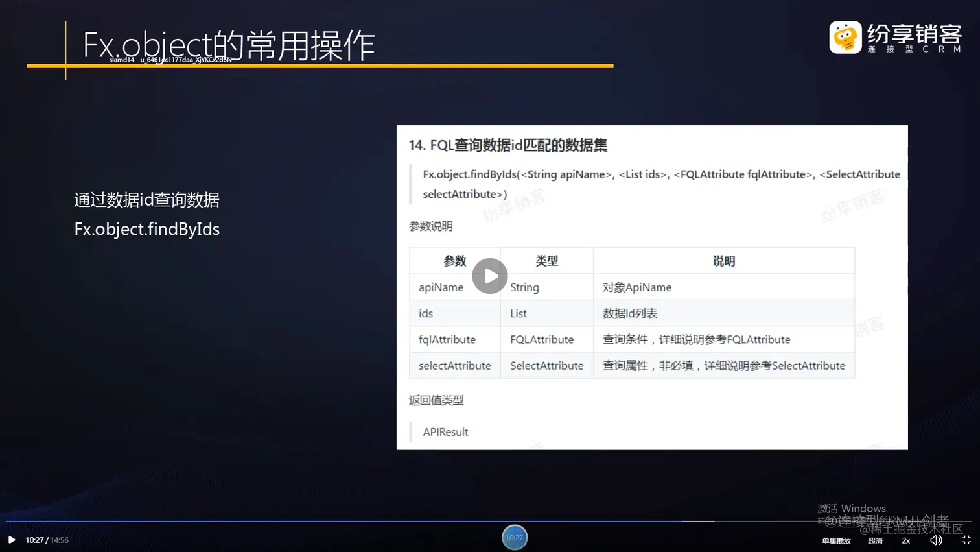This screenshot has height=552, width=980.
Task: Click the SelectAttribute type cell
Action: pos(547,365)
